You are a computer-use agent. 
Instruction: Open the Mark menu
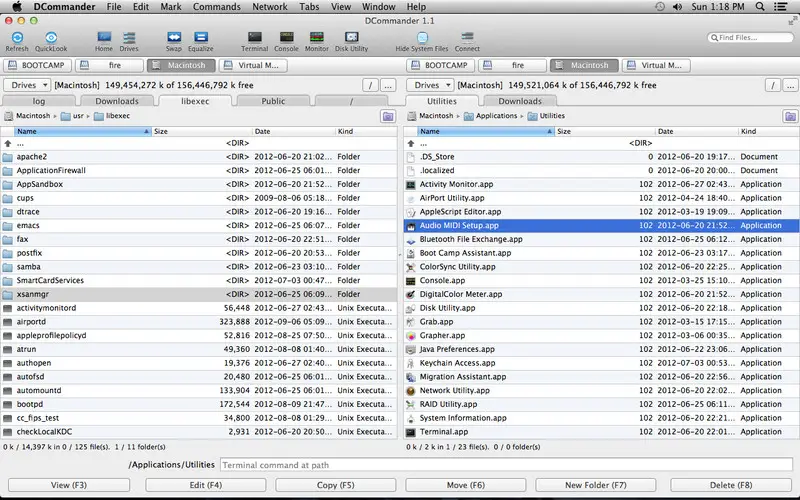point(170,7)
